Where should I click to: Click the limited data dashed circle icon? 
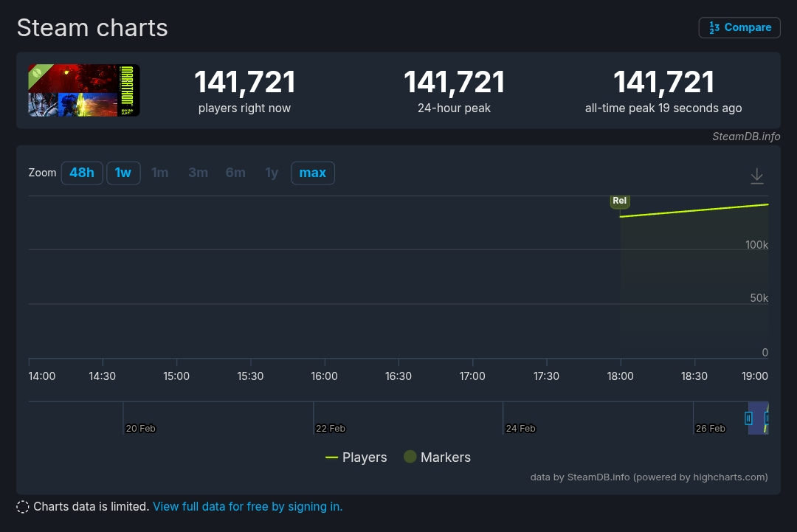(22, 507)
